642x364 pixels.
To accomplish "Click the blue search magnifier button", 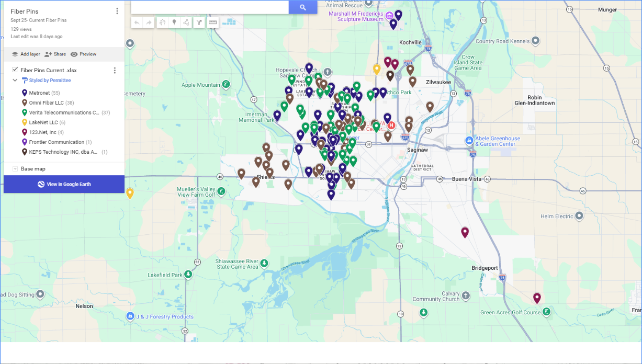I will (303, 7).
